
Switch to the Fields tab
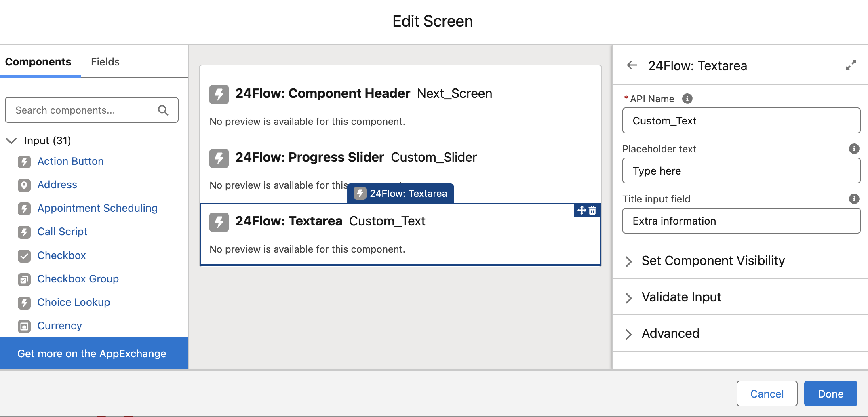tap(105, 62)
